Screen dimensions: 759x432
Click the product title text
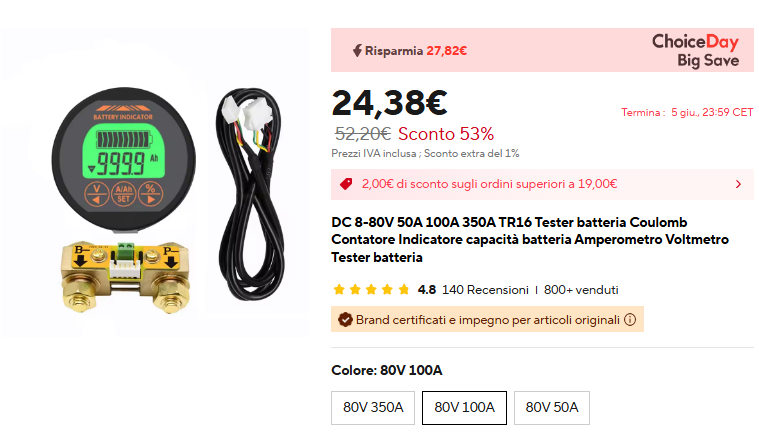[530, 239]
